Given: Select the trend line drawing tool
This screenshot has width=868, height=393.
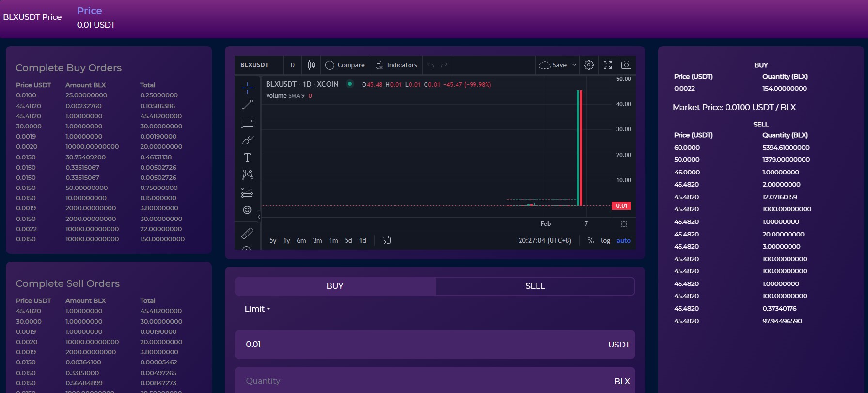Looking at the screenshot, I should [247, 105].
